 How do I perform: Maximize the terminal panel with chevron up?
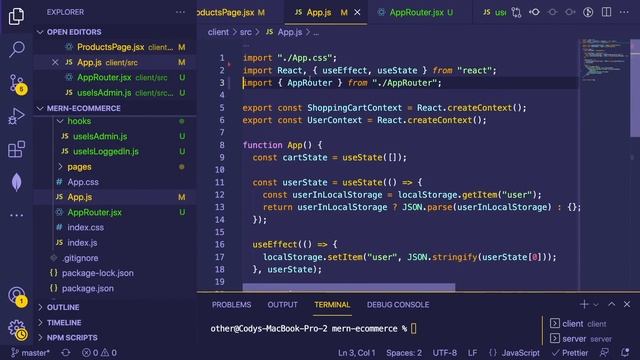click(x=611, y=304)
